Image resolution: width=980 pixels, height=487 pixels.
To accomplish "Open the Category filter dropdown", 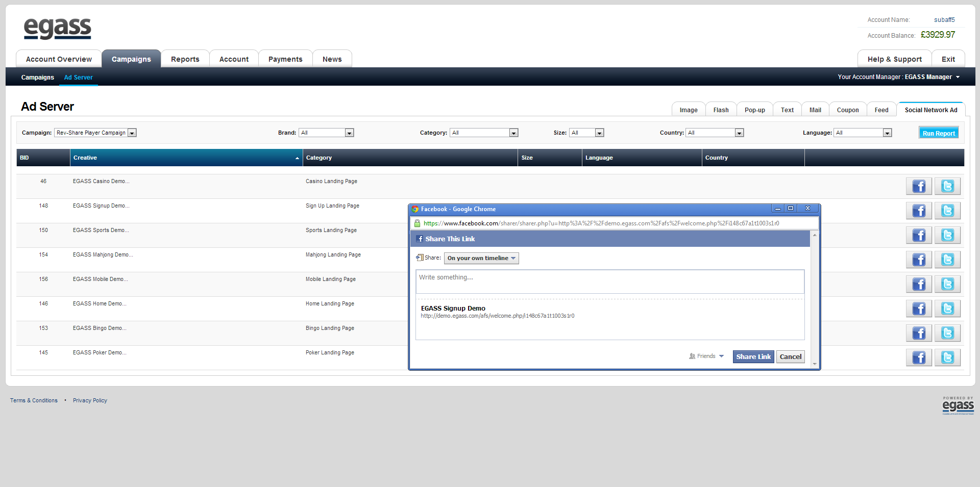I will pos(484,133).
